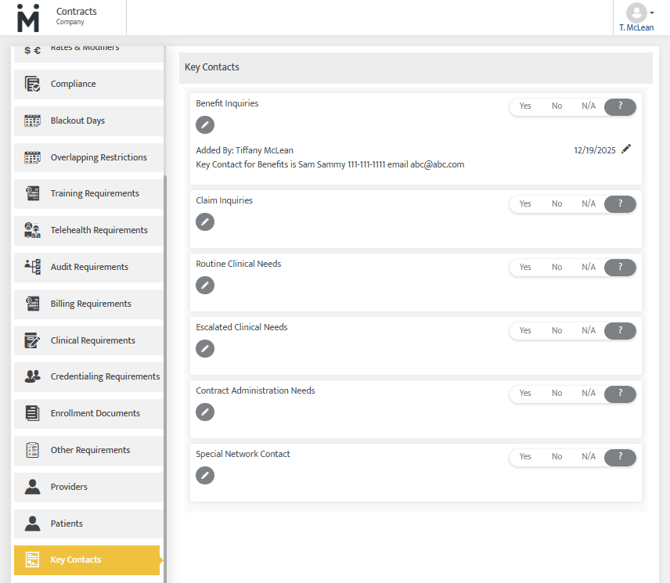The height and width of the screenshot is (583, 670).
Task: Edit the note dated 12/19/2025
Action: tap(627, 149)
